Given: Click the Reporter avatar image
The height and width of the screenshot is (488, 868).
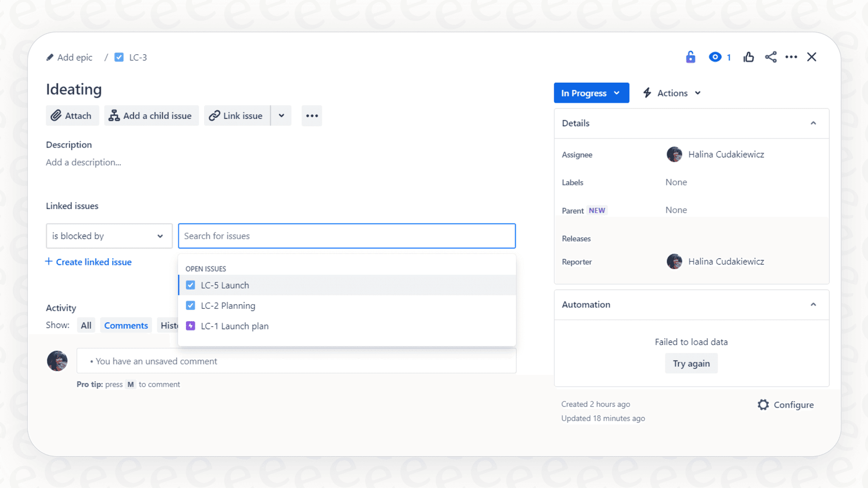Looking at the screenshot, I should 674,261.
